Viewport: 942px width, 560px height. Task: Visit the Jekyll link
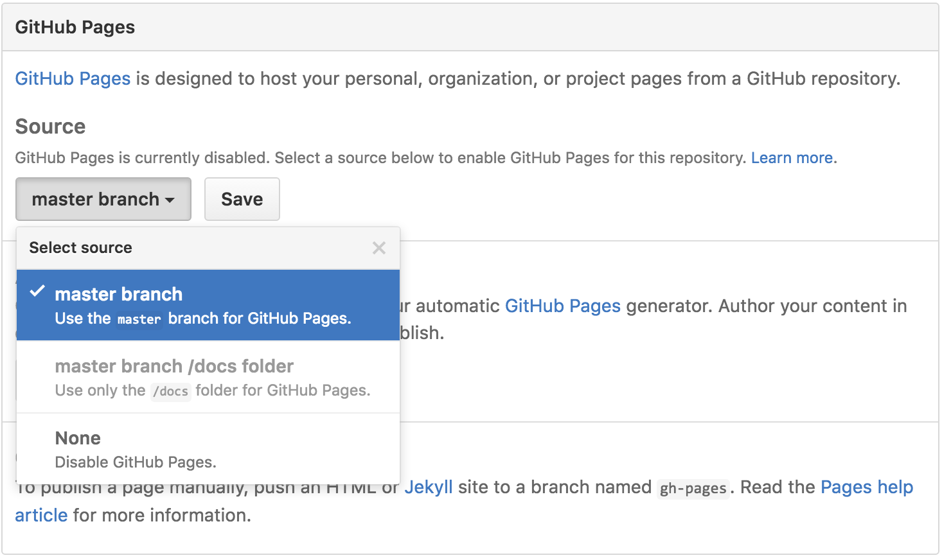(429, 487)
